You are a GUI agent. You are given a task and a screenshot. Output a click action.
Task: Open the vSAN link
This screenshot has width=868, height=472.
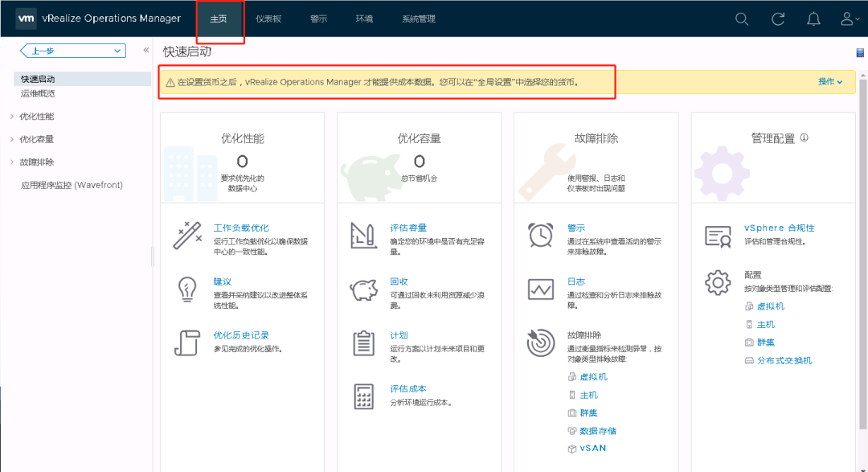(x=593, y=448)
